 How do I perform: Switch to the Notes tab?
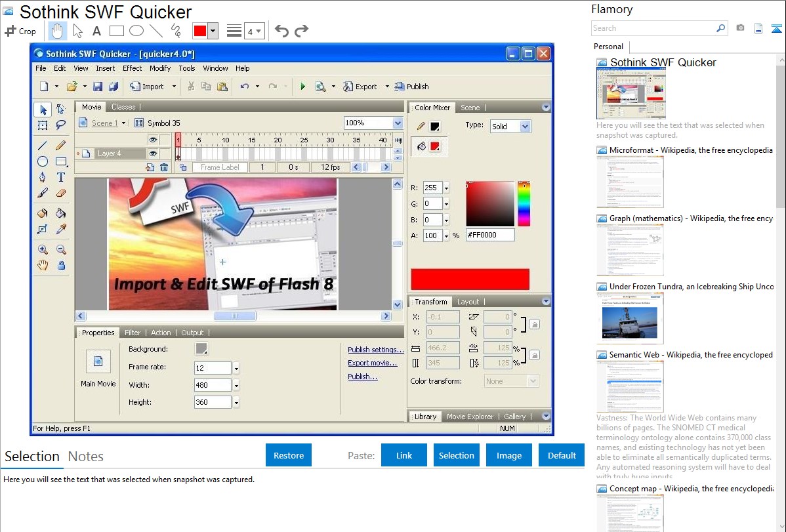(x=86, y=457)
